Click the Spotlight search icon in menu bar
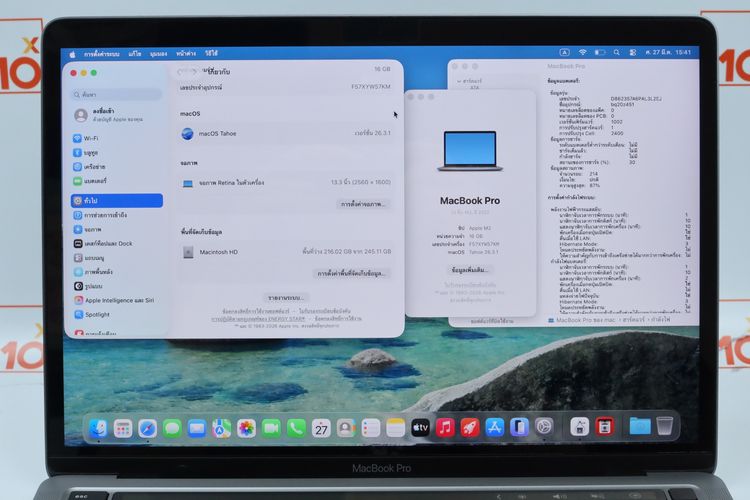This screenshot has height=500, width=750. tap(617, 52)
